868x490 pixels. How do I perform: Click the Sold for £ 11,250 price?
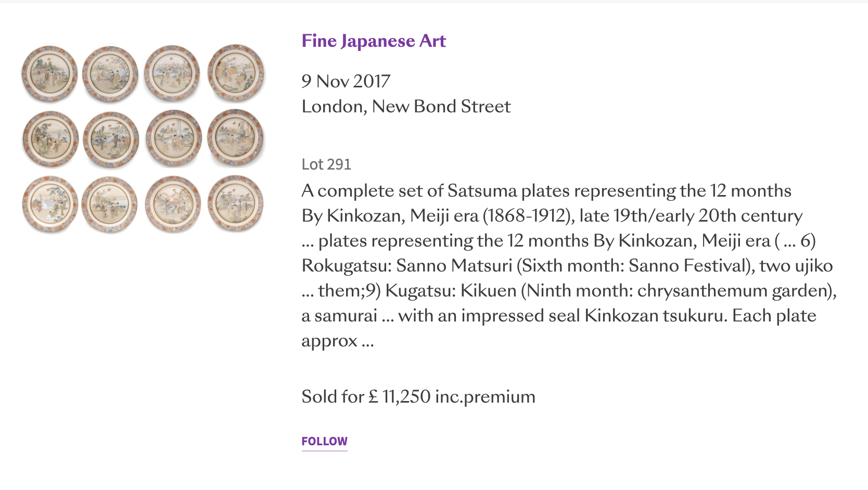coord(418,396)
